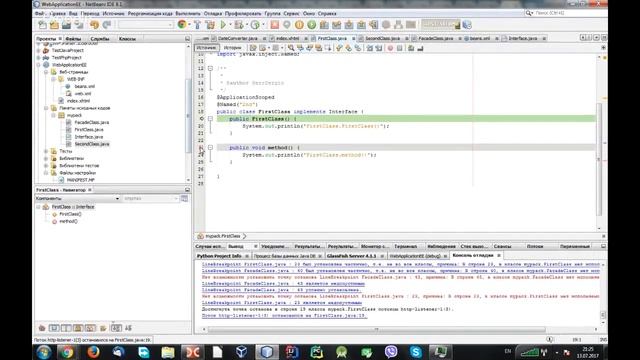Image resolution: width=640 pixels, height=360 pixels.
Task: Click the red Start Macro Recording icon
Action: [x=390, y=48]
